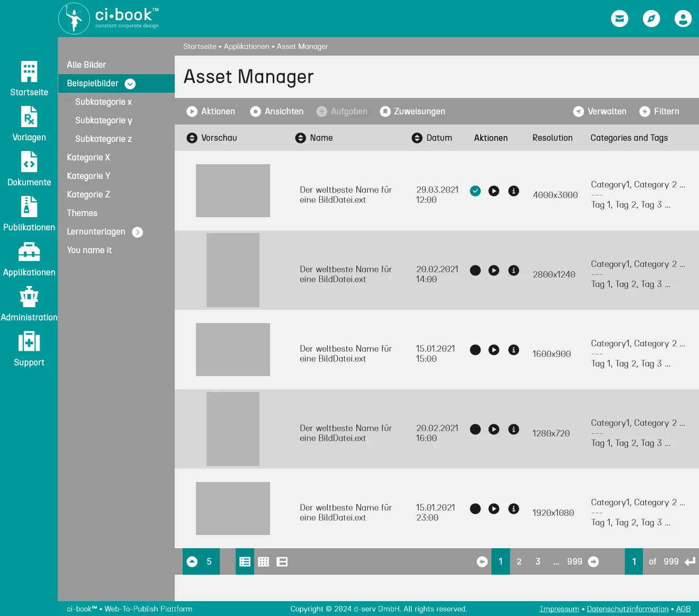Sort by Vorschau column
The height and width of the screenshot is (616, 699).
212,138
